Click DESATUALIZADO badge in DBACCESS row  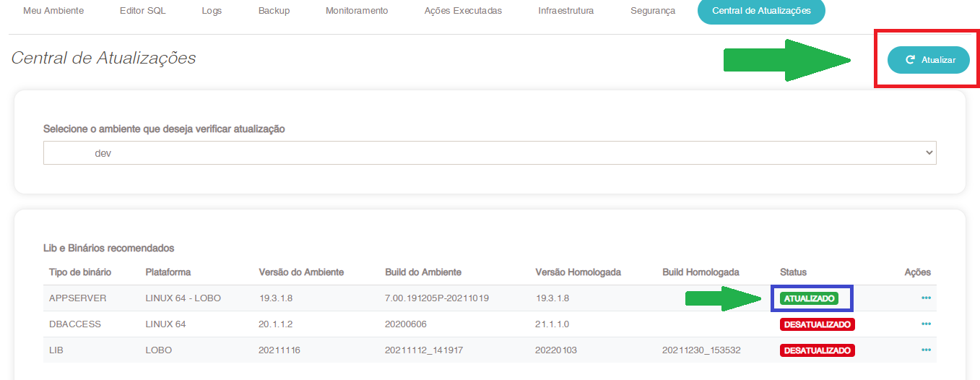pos(818,324)
